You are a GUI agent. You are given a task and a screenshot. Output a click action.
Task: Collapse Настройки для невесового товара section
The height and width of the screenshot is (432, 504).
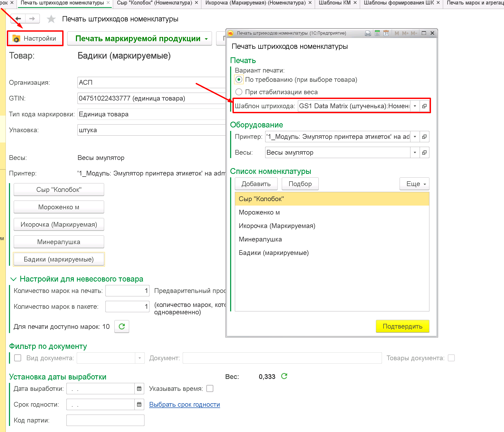pyautogui.click(x=13, y=279)
